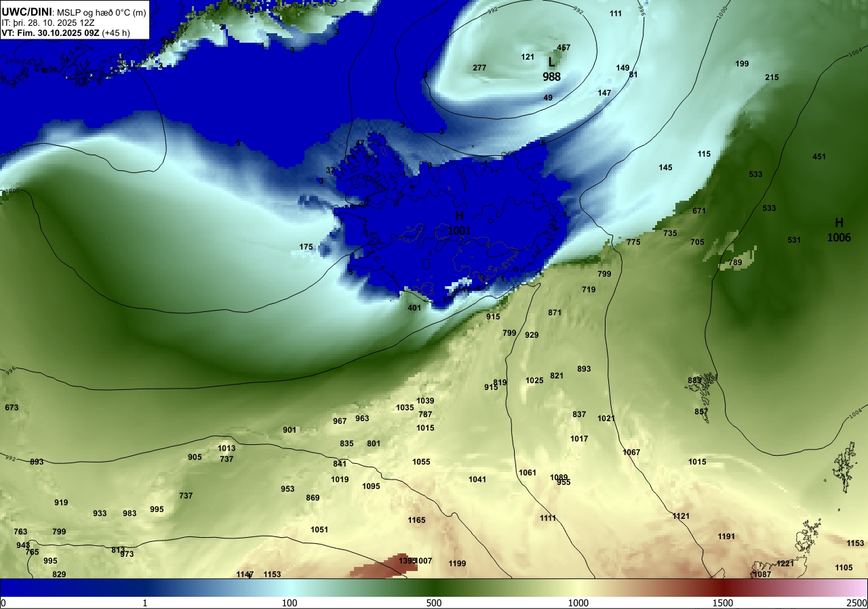Click the 2500 tick on colour scale
The image size is (868, 609).
point(858,603)
